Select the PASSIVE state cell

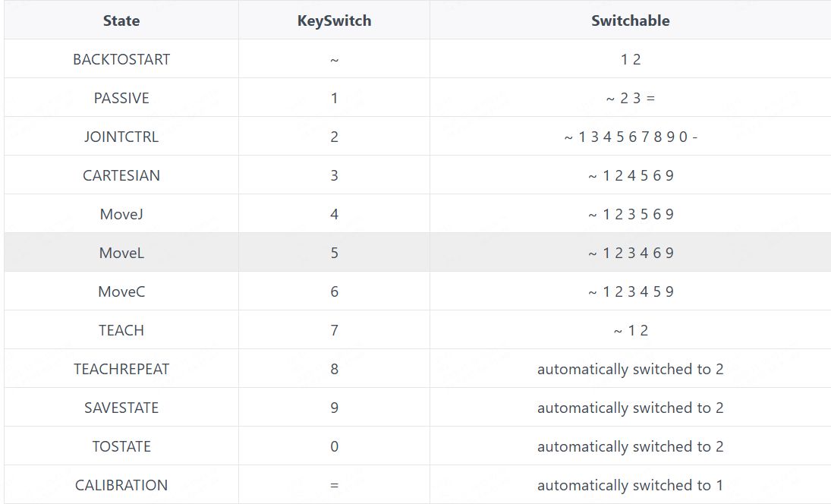(121, 97)
